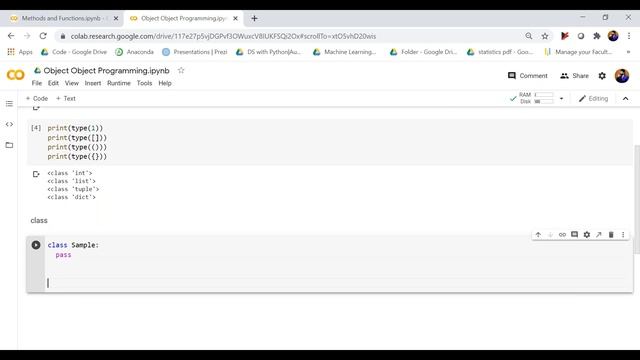Click the Share button

pos(575,76)
